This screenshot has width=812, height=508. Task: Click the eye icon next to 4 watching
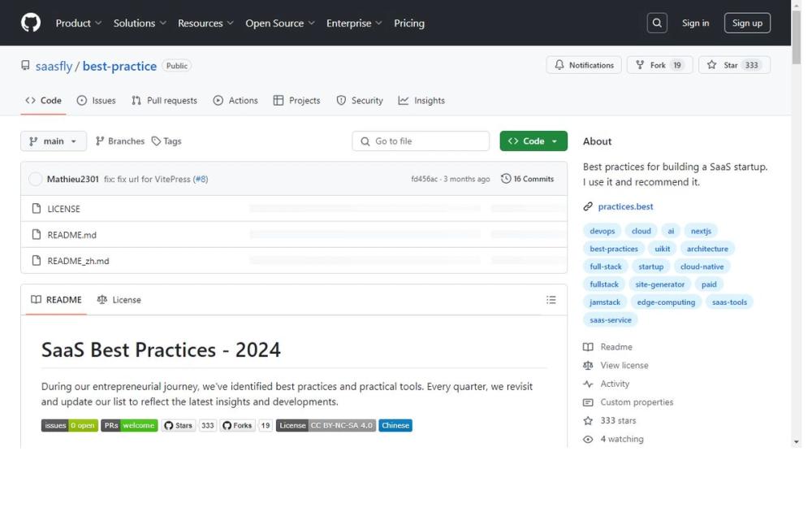(x=588, y=439)
